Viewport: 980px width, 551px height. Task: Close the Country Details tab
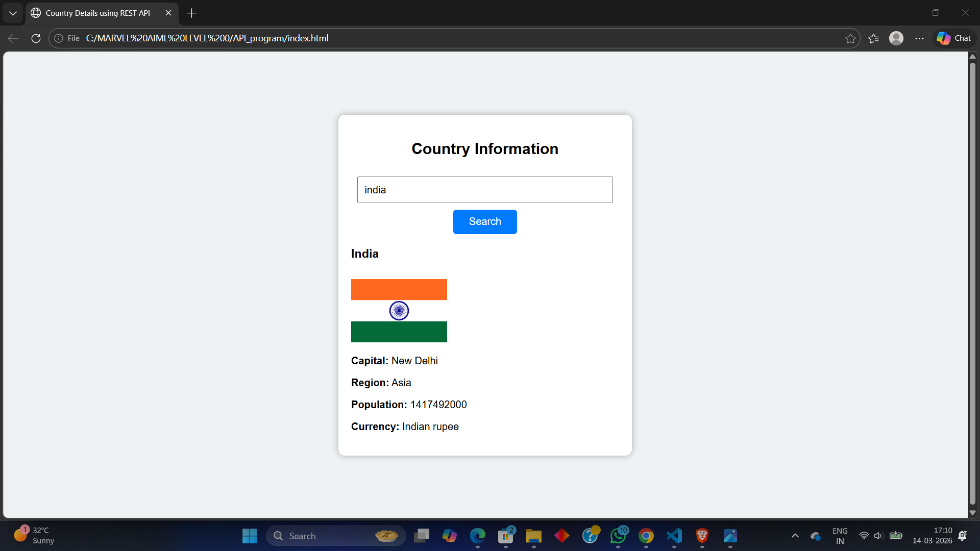(168, 13)
